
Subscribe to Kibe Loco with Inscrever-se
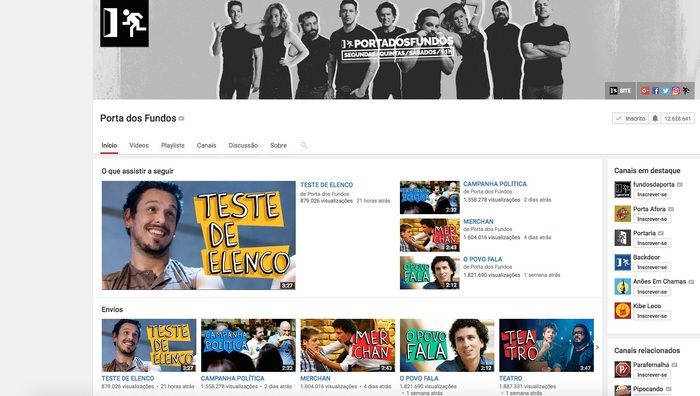click(x=652, y=316)
